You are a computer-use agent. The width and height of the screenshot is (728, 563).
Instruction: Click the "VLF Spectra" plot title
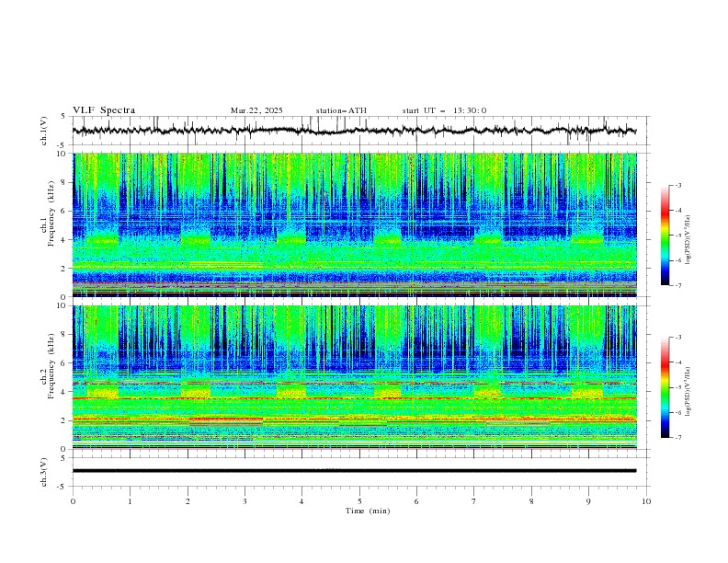coord(104,110)
